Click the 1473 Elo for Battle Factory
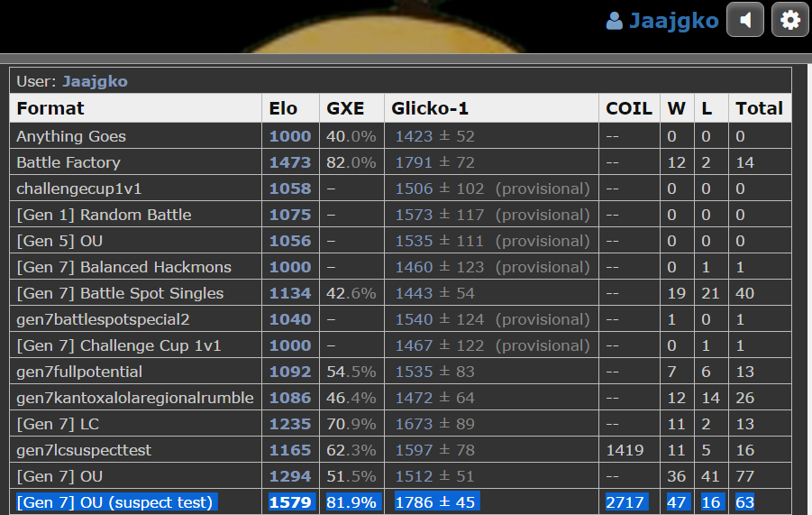The height and width of the screenshot is (515, 812). coord(290,162)
